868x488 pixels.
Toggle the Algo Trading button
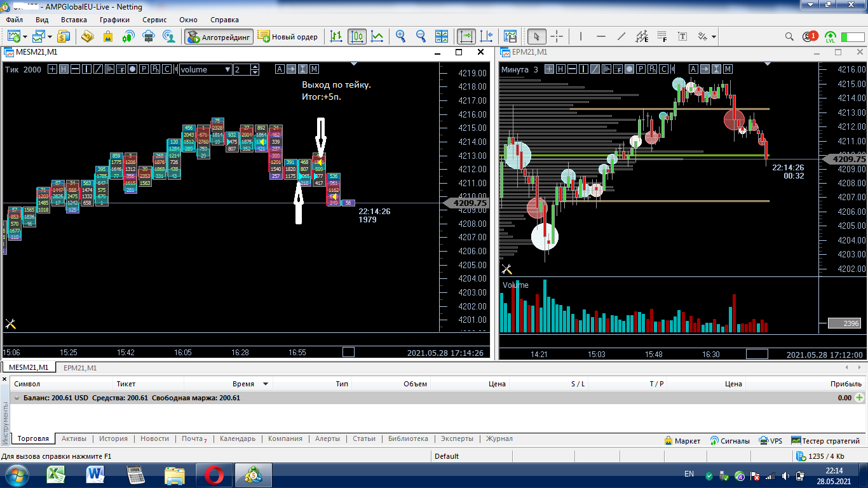point(219,37)
